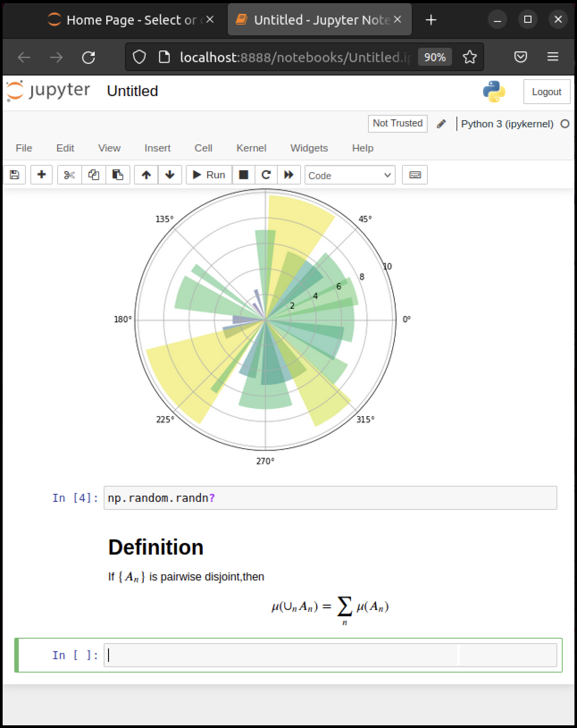
Task: Switch to the Home Page tab
Action: pos(125,20)
